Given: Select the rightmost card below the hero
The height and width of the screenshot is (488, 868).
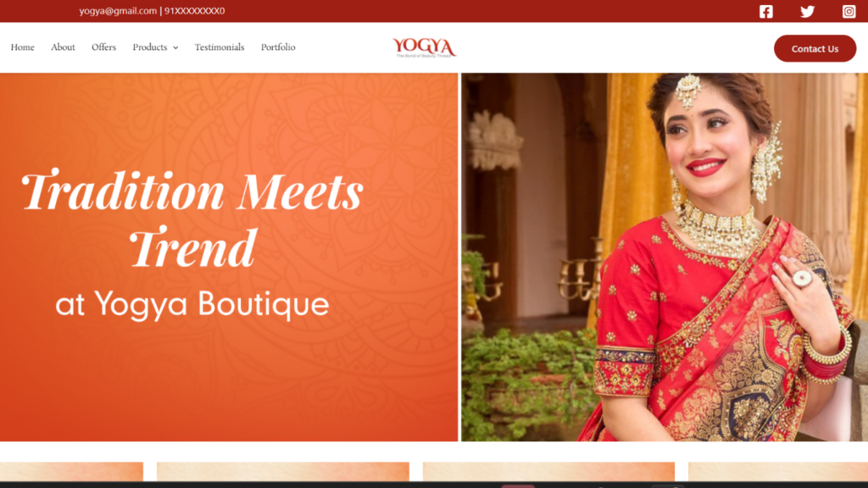Looking at the screenshot, I should [x=778, y=472].
